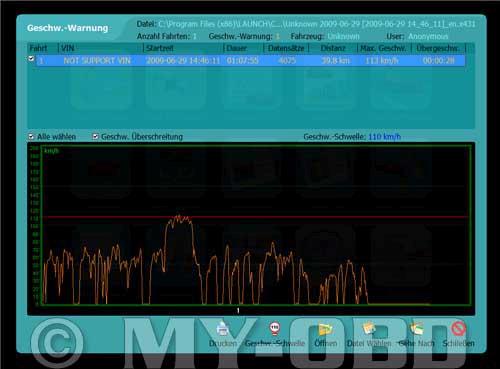Click the Datensätze column header
The image size is (500, 369).
(x=286, y=48)
